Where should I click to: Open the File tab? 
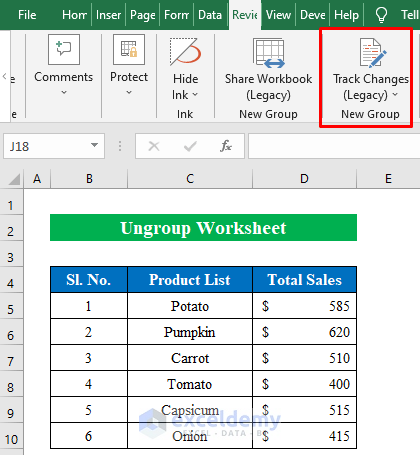pyautogui.click(x=27, y=15)
